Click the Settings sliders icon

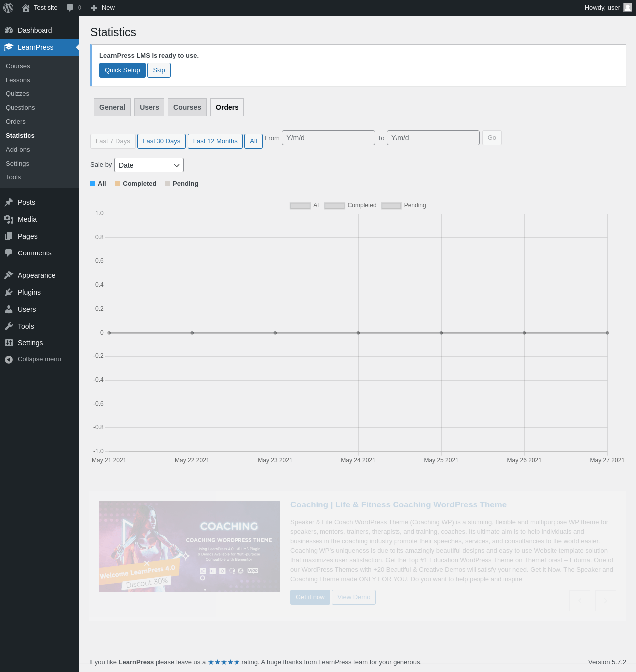pyautogui.click(x=9, y=343)
